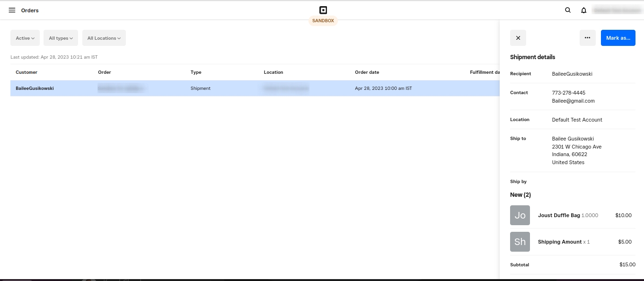Click the Square logo icon
644x281 pixels.
coord(323,10)
